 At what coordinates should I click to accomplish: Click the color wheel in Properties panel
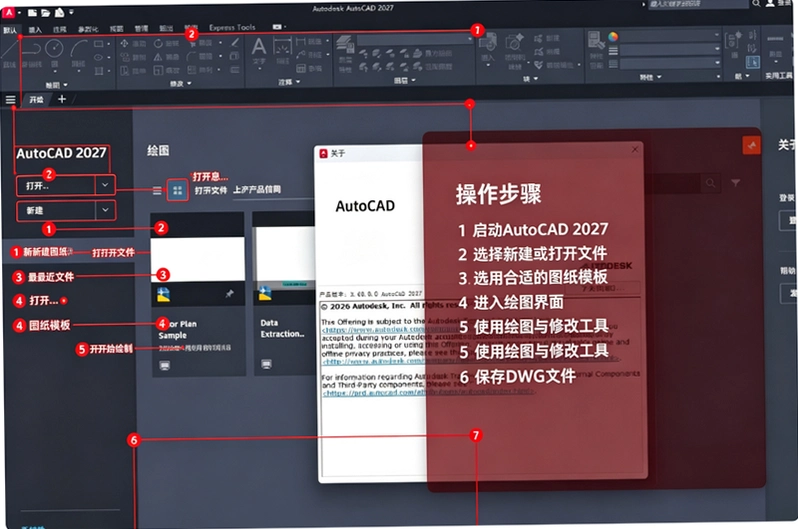[x=613, y=37]
